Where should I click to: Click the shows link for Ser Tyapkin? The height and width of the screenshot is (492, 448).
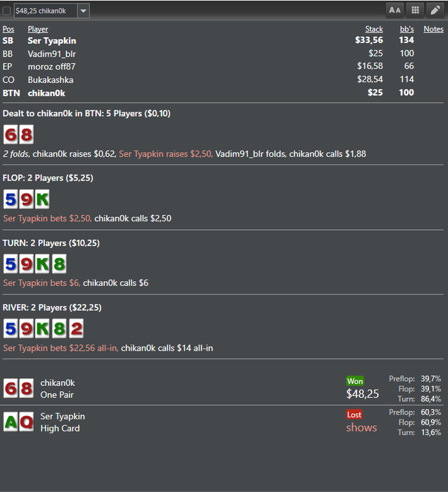[x=362, y=427]
